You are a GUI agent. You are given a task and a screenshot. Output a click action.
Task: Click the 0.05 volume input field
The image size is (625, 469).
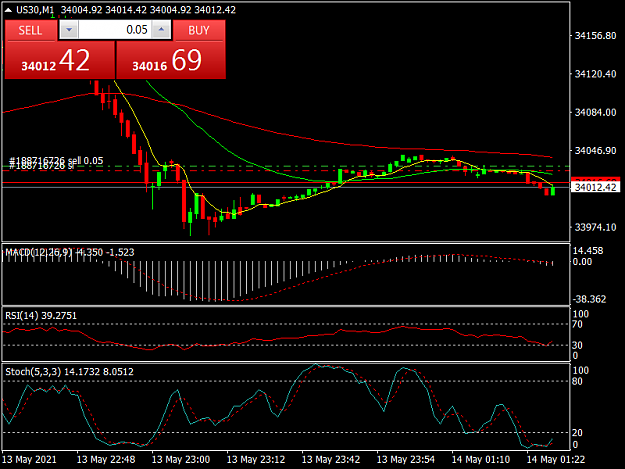pos(115,30)
